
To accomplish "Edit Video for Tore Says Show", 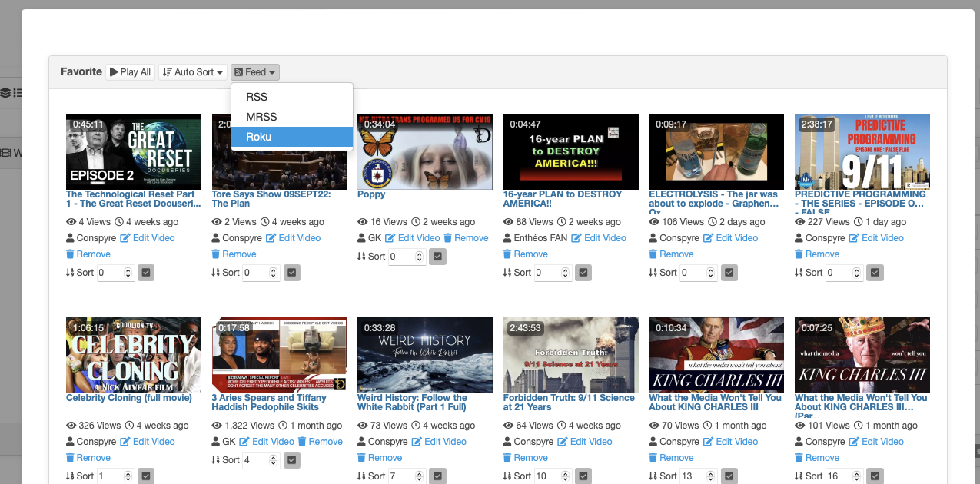I will (293, 238).
